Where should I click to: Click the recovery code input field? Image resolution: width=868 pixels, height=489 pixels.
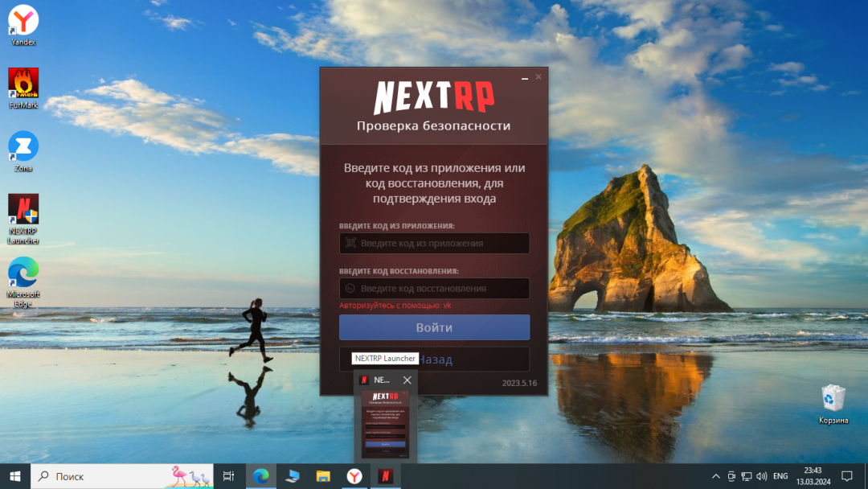tap(434, 289)
